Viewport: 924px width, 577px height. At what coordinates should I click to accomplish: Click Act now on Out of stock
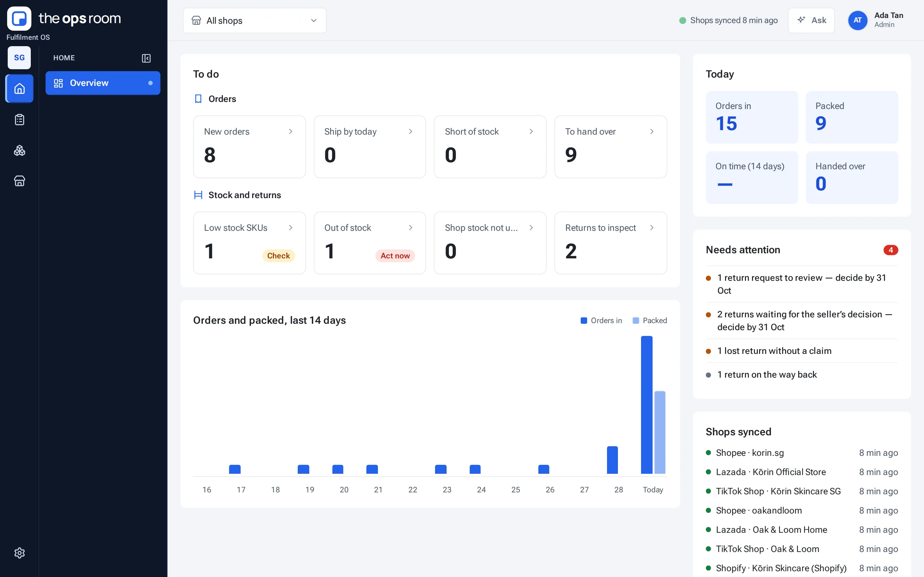click(x=395, y=256)
